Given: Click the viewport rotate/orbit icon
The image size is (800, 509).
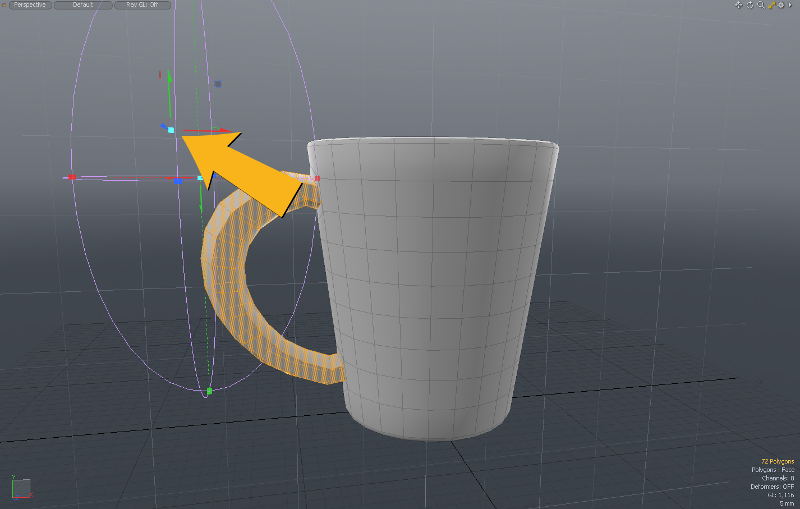Looking at the screenshot, I should pyautogui.click(x=749, y=5).
